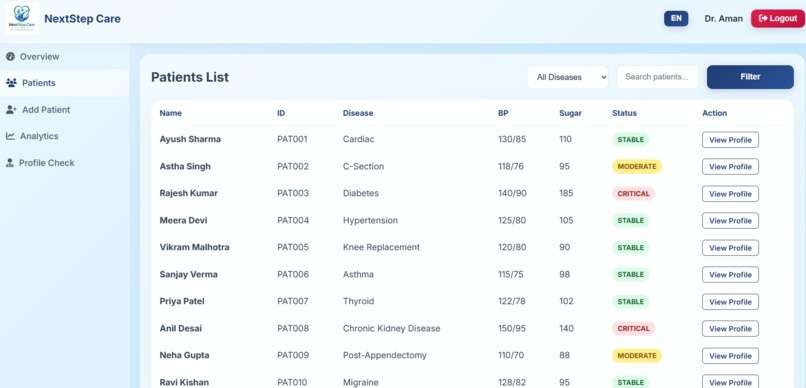Click the Dr. Aman user name

(x=723, y=19)
